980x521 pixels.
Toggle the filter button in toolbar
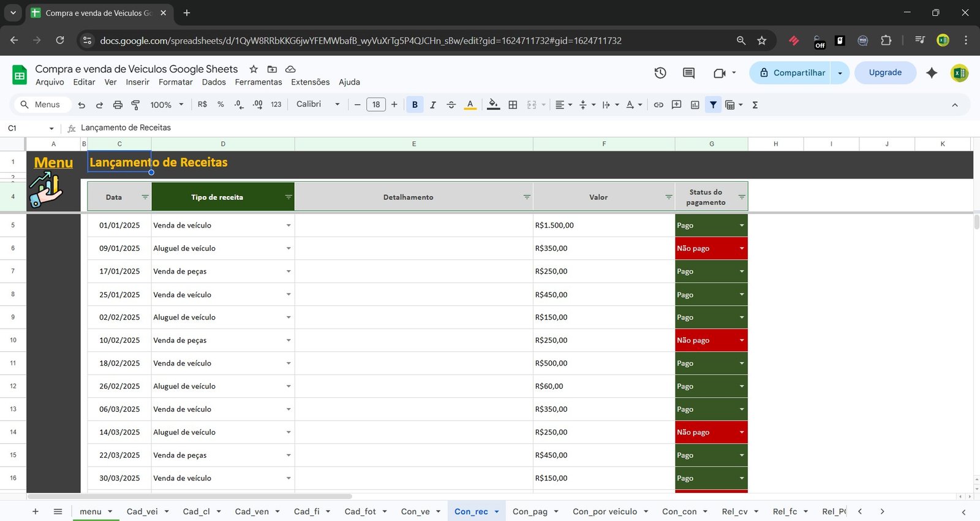(713, 105)
